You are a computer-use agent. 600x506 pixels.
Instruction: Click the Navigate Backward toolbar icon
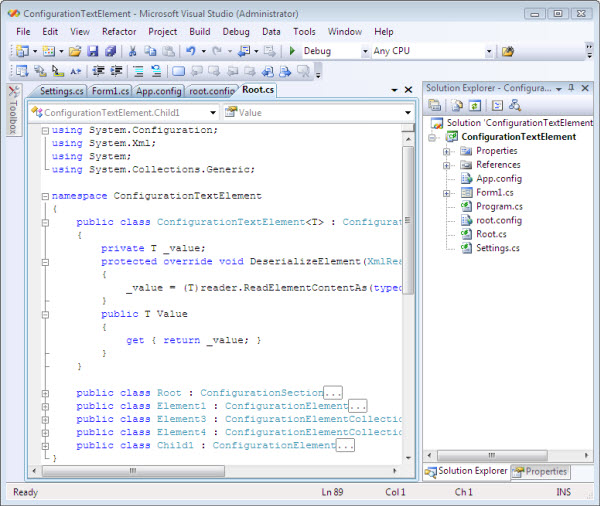tap(244, 51)
